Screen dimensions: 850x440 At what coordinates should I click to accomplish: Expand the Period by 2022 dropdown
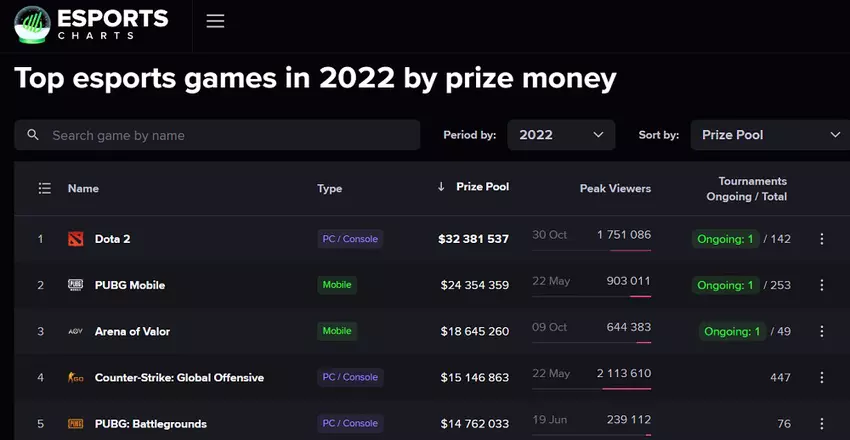click(561, 135)
